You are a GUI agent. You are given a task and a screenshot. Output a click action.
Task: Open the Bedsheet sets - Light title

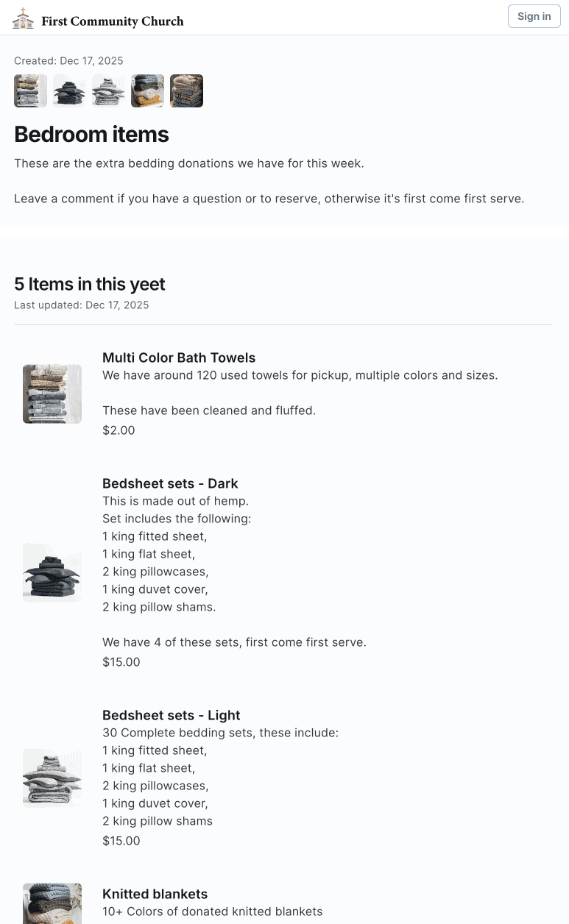tap(172, 715)
